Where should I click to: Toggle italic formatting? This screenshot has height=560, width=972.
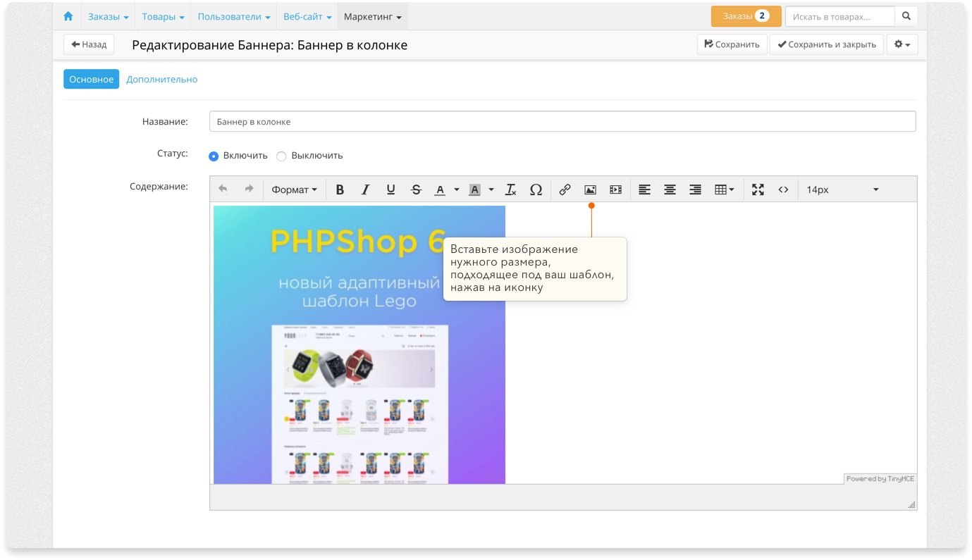click(365, 189)
